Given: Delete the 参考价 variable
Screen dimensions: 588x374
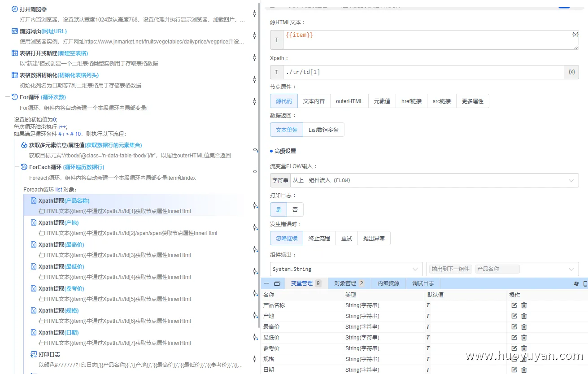Looking at the screenshot, I should pyautogui.click(x=524, y=348).
